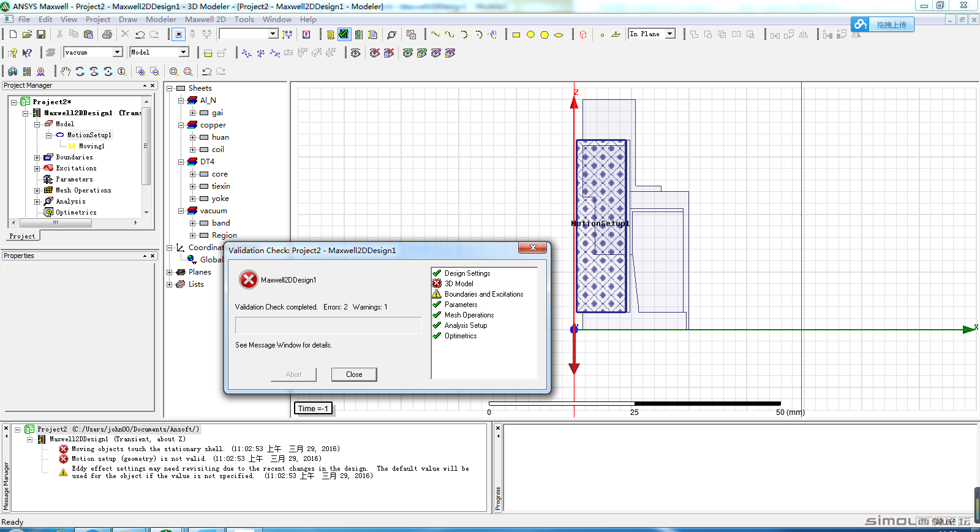This screenshot has height=532, width=980.
Task: Expand the Excitations node in Project Manager
Action: click(x=37, y=169)
